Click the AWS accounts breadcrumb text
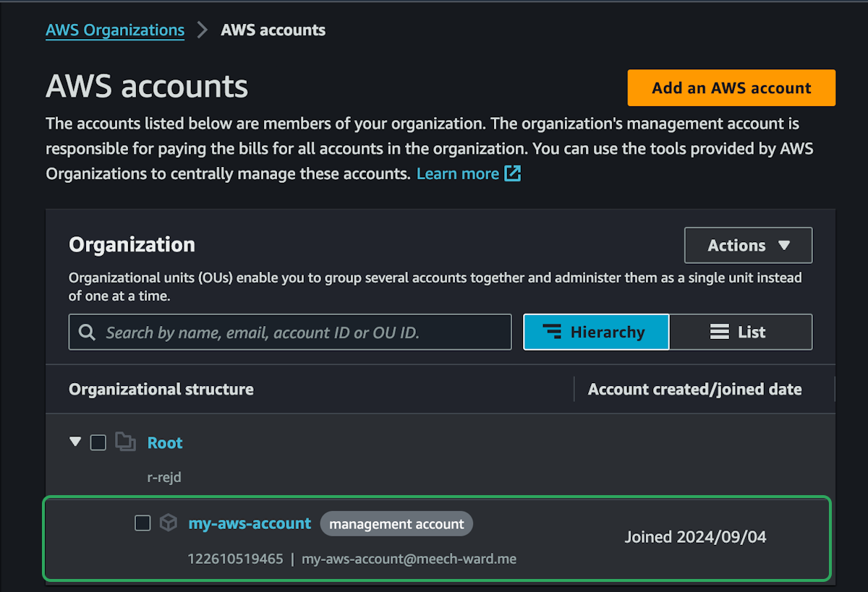 [273, 30]
